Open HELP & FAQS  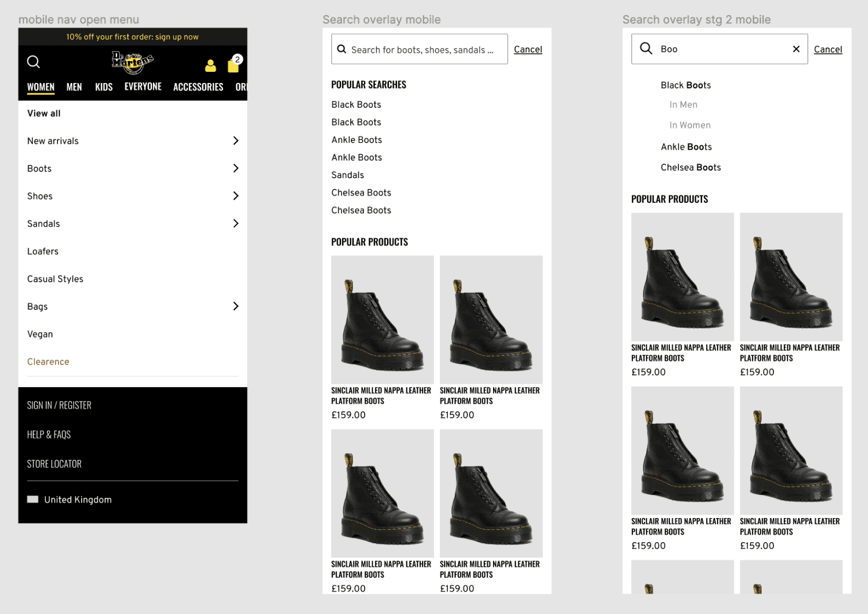tap(49, 434)
